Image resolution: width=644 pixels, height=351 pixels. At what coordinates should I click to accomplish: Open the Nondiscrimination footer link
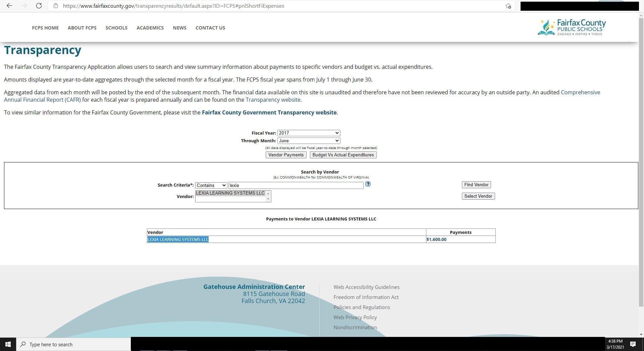coord(355,327)
